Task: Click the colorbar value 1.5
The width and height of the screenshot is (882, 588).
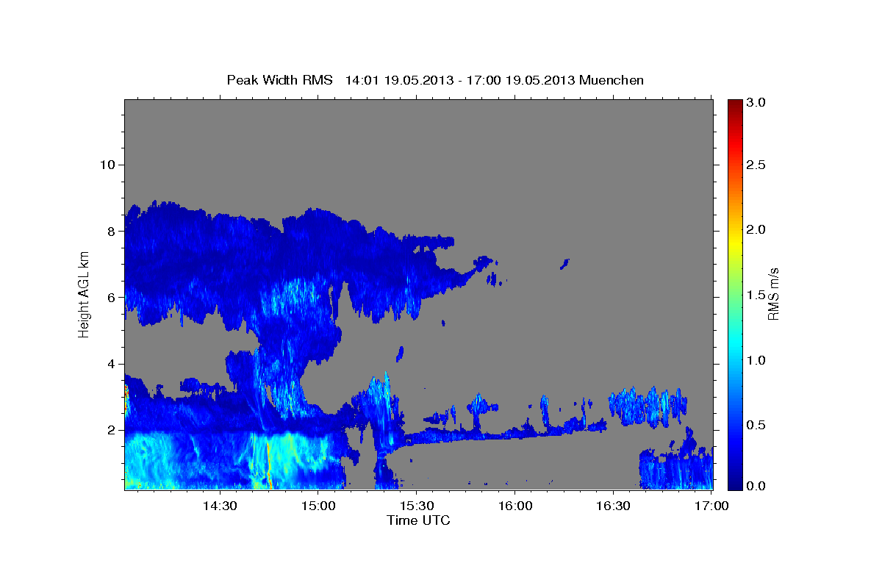Action: coord(756,295)
